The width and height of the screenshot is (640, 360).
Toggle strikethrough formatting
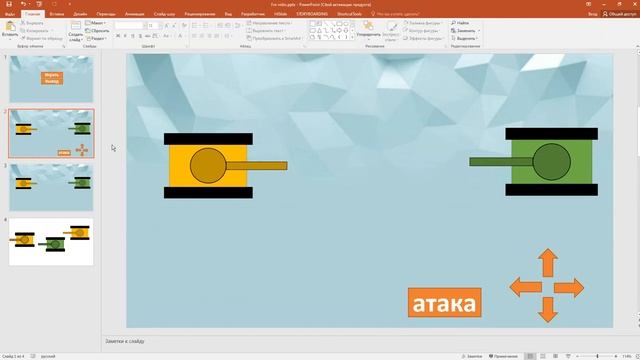[x=148, y=36]
